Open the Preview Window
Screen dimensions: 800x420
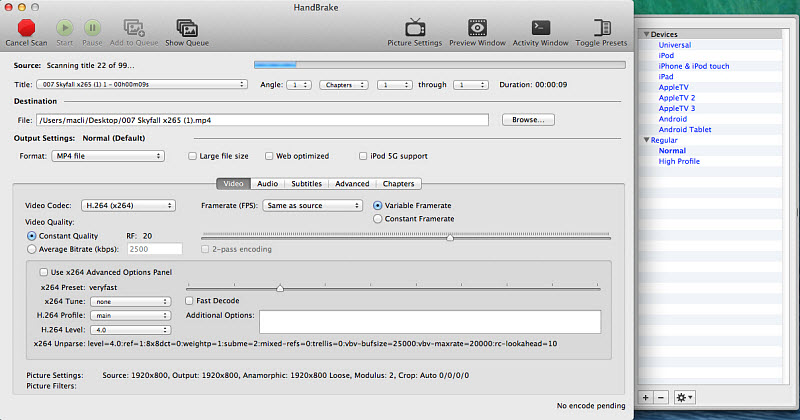click(x=478, y=28)
